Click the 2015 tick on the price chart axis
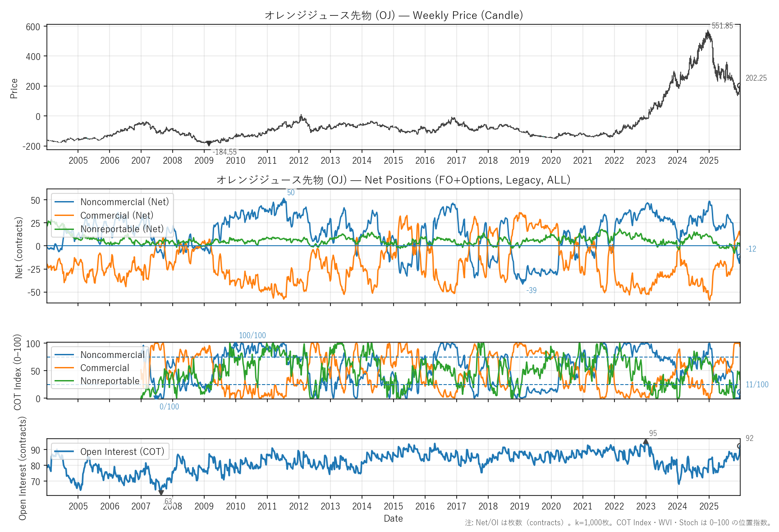Image resolution: width=779 pixels, height=532 pixels. click(393, 161)
